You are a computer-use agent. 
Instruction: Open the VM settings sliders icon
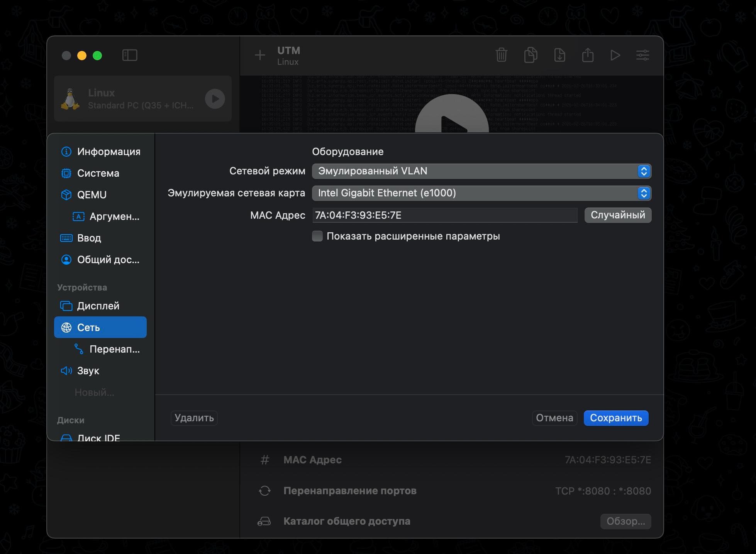(x=643, y=55)
